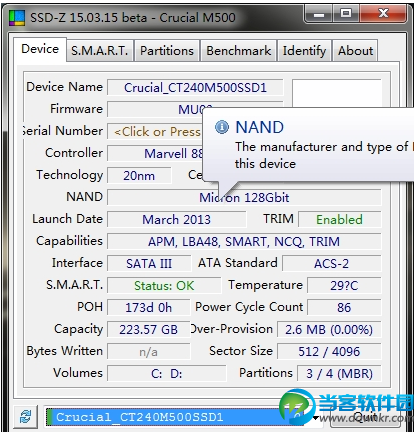Close the SSD-Z window
Viewport: 415px width, 432px height.
tap(383, 14)
